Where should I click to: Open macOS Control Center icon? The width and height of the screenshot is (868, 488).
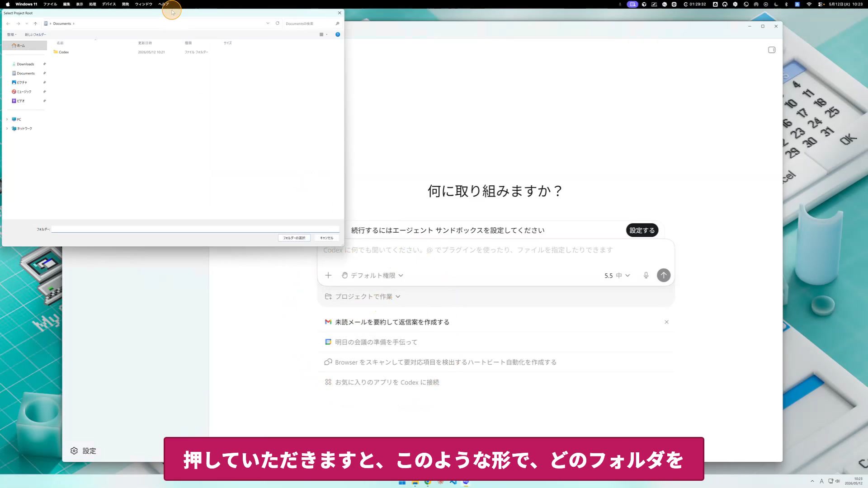tap(821, 4)
